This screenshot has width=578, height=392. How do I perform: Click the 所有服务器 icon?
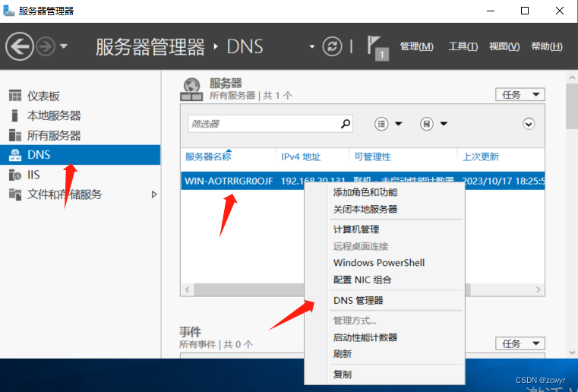click(x=14, y=135)
